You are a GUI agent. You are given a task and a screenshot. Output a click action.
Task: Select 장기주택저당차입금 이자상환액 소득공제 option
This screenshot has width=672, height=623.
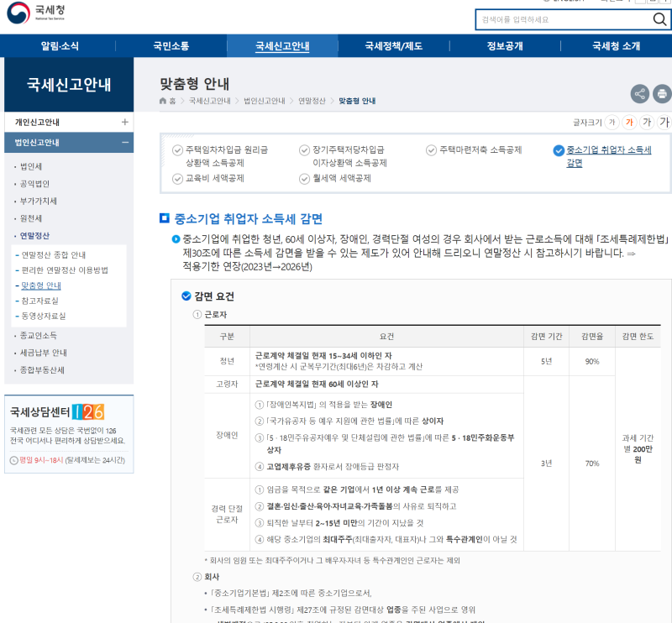[x=344, y=156]
